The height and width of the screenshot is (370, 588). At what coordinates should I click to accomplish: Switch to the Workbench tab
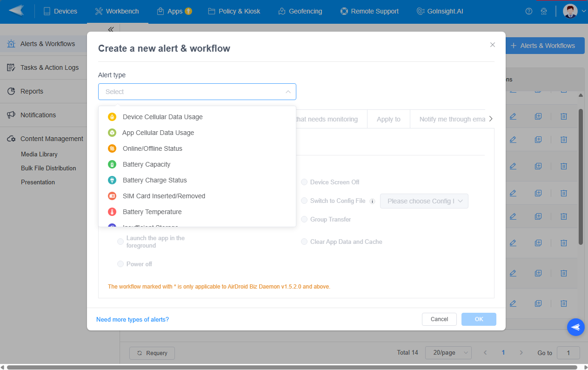click(117, 11)
